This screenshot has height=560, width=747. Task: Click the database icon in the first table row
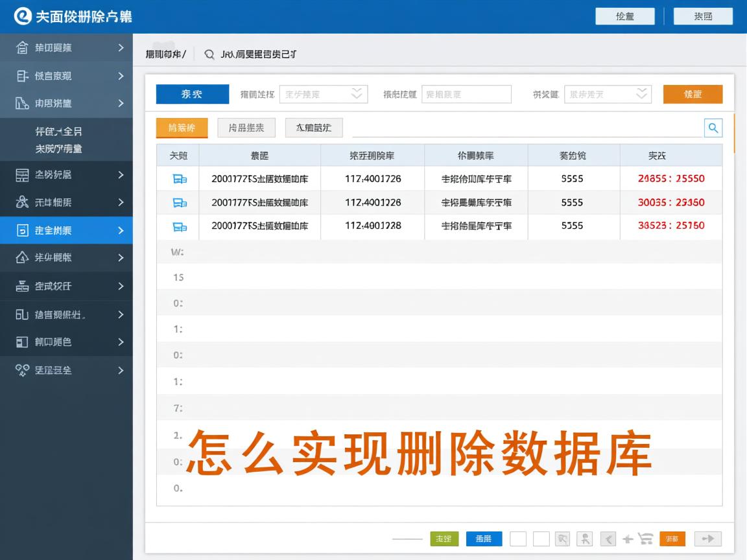pyautogui.click(x=177, y=178)
